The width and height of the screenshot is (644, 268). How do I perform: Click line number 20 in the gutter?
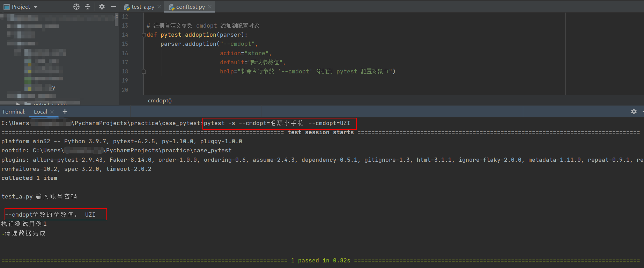[125, 90]
